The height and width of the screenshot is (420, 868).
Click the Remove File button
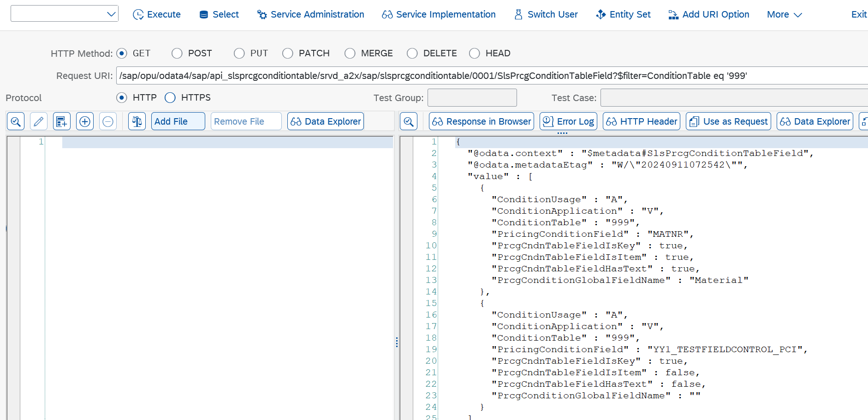pos(246,121)
